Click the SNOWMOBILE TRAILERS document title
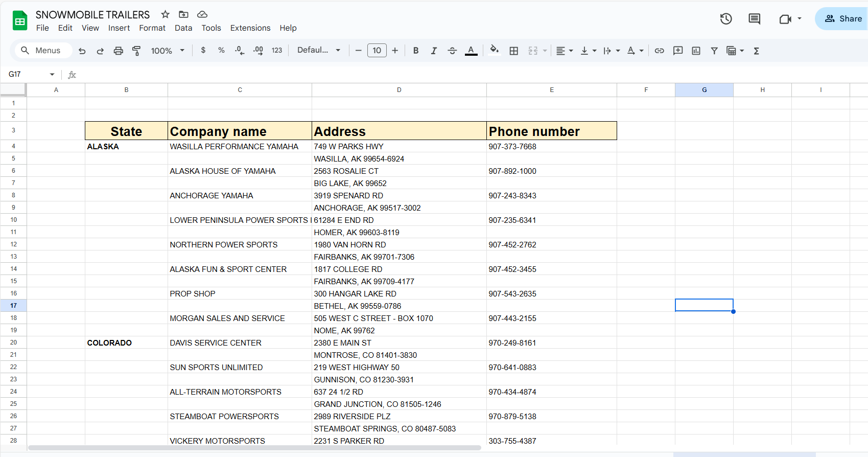Viewport: 868px width, 457px height. coord(92,15)
